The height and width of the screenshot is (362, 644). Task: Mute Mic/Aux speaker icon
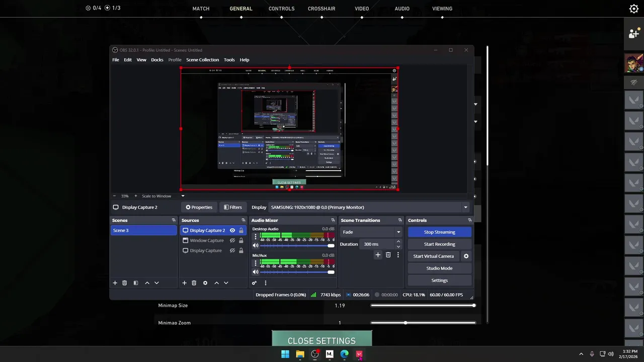pyautogui.click(x=256, y=272)
